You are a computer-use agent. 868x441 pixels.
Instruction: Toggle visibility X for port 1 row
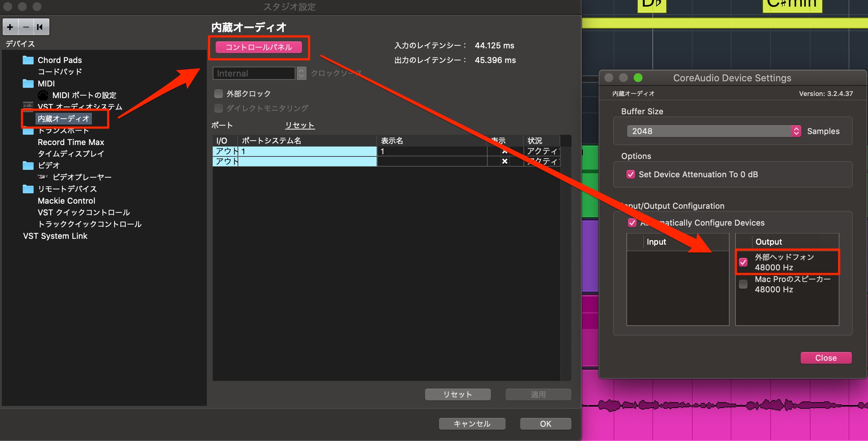point(505,151)
